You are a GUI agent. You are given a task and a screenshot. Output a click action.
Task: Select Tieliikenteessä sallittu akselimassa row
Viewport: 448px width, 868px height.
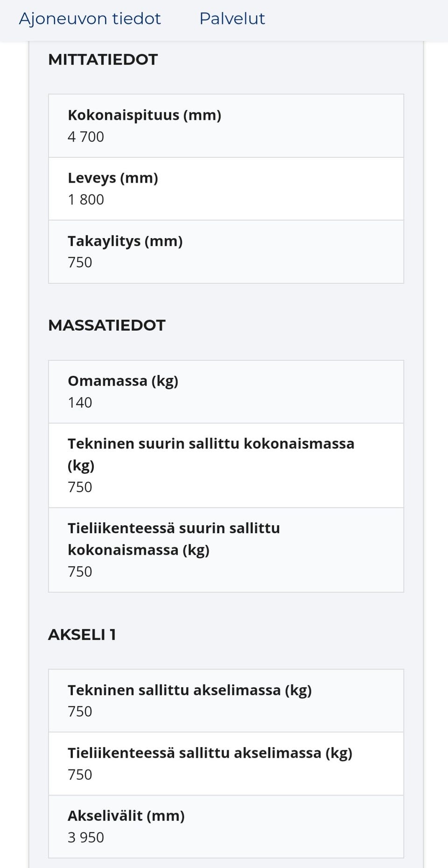tap(225, 762)
